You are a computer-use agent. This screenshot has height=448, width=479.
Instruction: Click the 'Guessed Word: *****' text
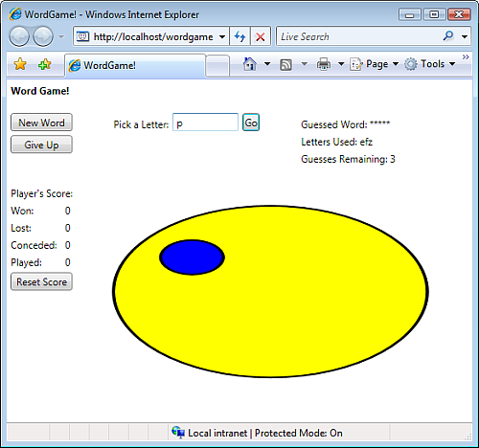[346, 124]
